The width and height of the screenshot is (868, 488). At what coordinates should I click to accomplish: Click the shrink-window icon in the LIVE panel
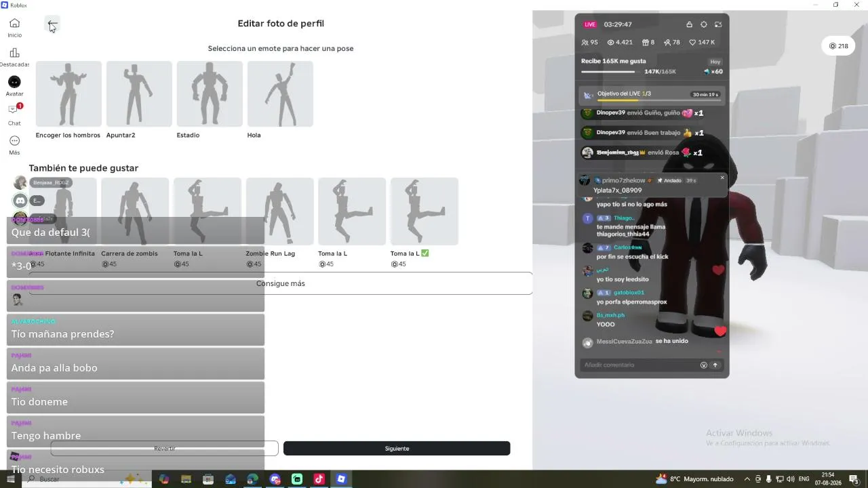718,24
